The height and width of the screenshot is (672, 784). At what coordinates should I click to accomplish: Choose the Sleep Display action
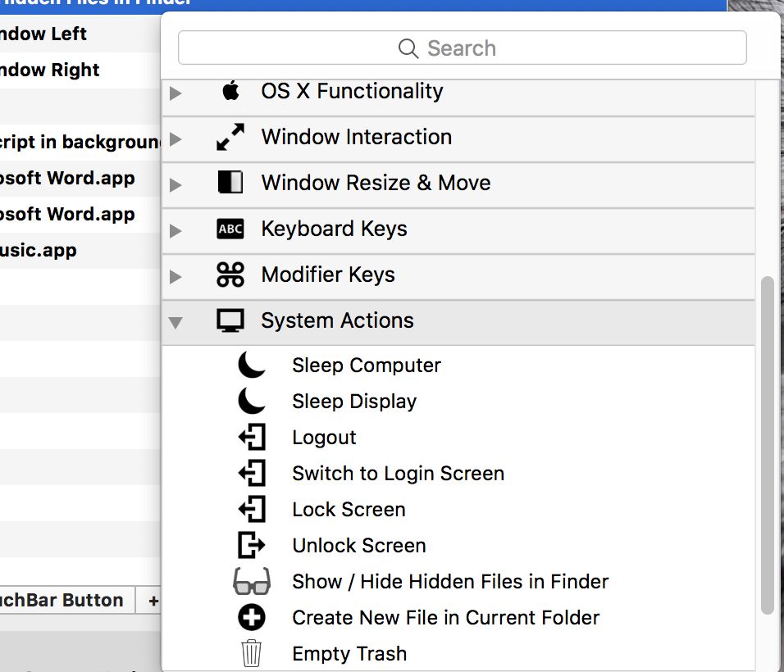click(354, 402)
